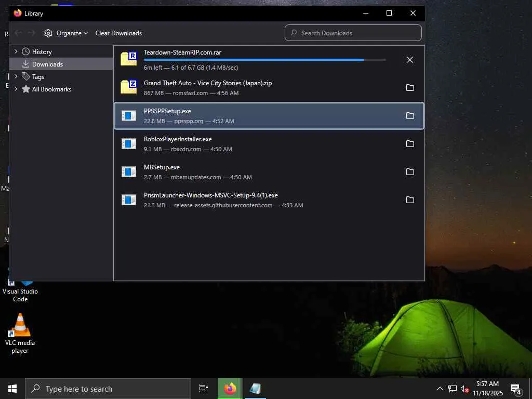Image resolution: width=532 pixels, height=399 pixels.
Task: Open the Windows Start menu
Action: tap(12, 389)
